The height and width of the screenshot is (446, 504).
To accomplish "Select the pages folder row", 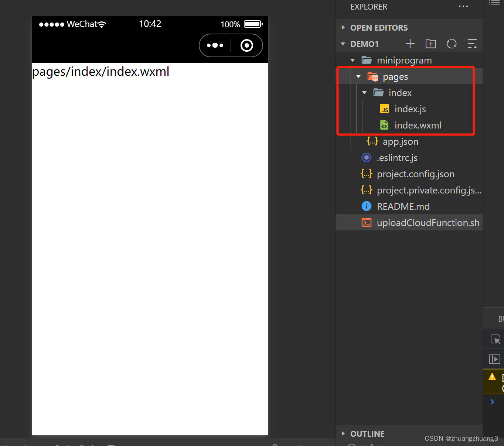I will (409, 76).
